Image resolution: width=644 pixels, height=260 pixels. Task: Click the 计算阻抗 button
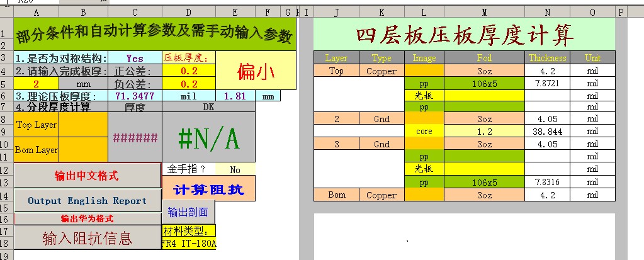click(x=208, y=188)
